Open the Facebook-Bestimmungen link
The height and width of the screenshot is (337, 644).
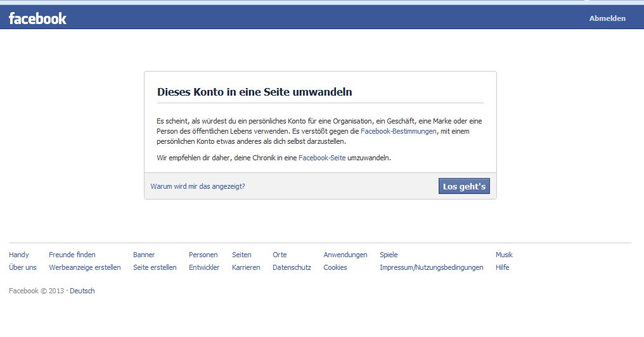point(399,131)
